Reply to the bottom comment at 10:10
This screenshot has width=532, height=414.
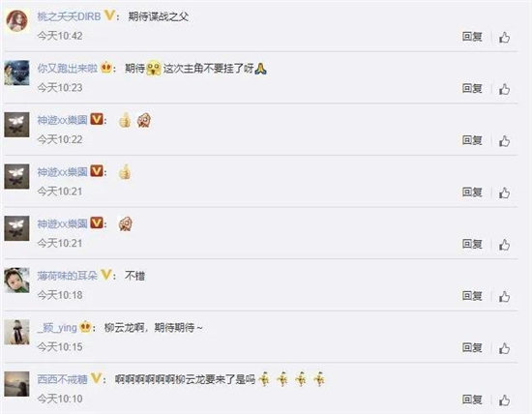(x=472, y=399)
